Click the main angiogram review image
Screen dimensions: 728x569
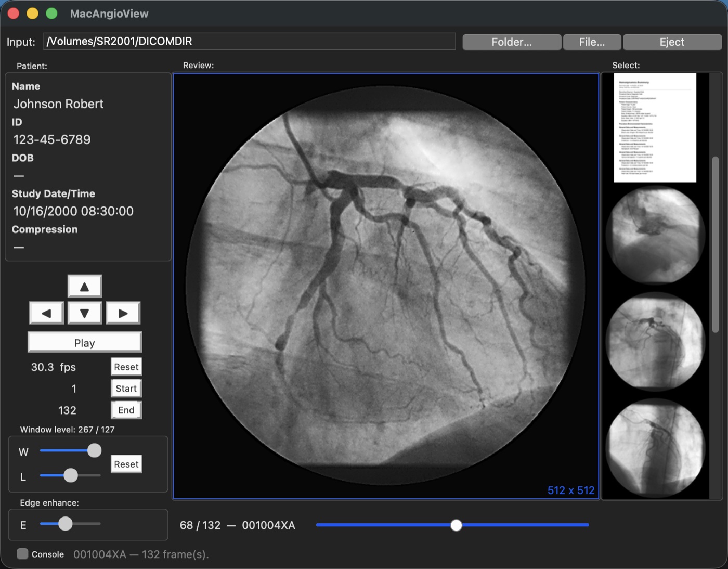point(386,286)
